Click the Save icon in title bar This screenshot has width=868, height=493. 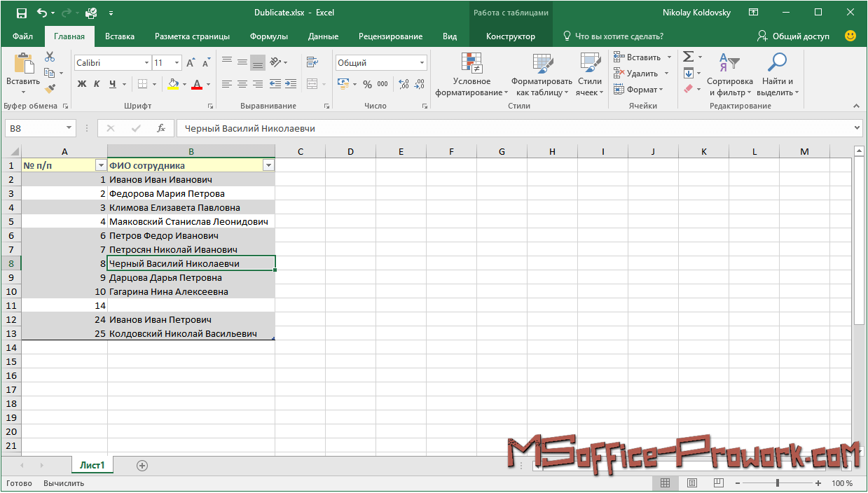(21, 13)
